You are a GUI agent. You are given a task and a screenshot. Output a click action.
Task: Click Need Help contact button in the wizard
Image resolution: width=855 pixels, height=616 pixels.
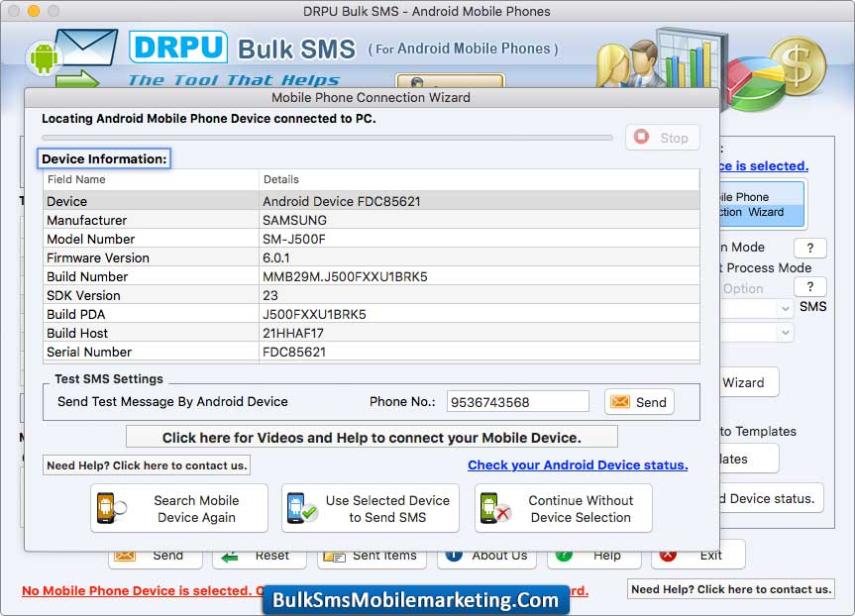coord(147,465)
